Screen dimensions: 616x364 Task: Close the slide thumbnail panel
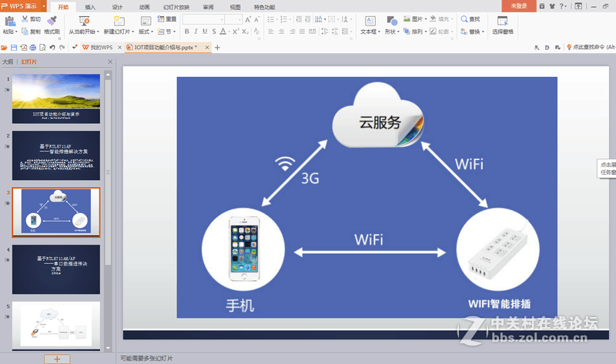(x=110, y=62)
